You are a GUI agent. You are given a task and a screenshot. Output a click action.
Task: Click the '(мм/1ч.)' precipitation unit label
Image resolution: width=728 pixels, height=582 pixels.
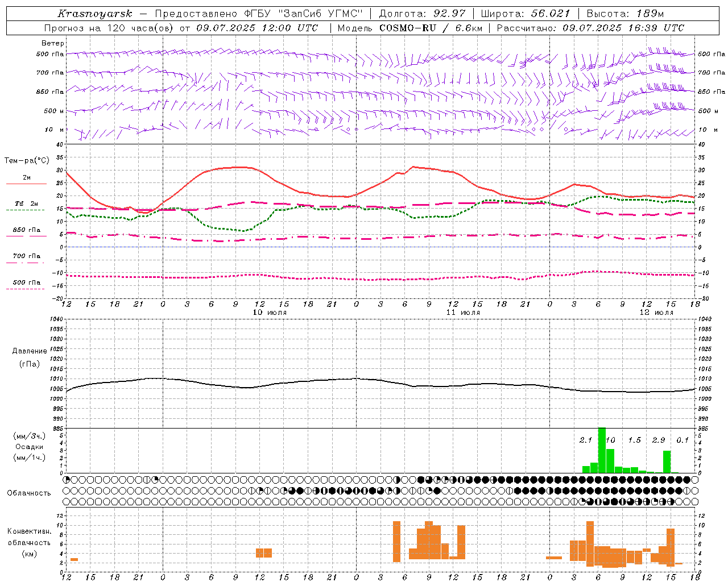point(29,458)
